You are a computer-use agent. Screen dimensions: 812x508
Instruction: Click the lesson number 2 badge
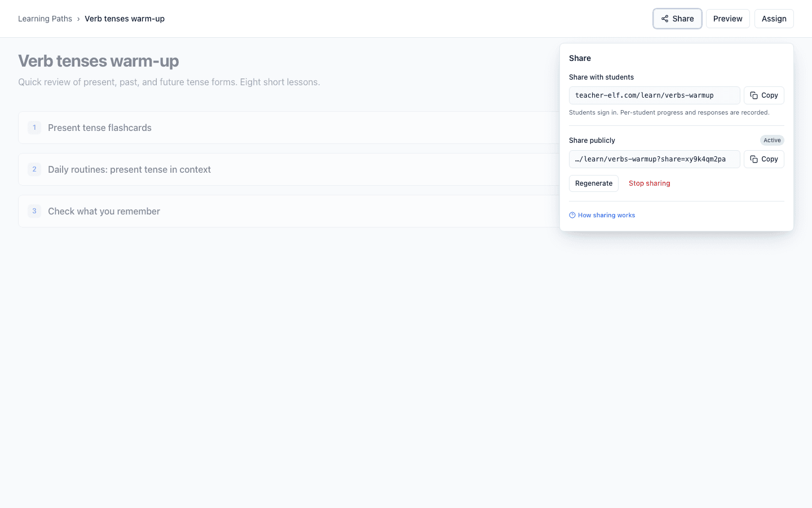(34, 169)
